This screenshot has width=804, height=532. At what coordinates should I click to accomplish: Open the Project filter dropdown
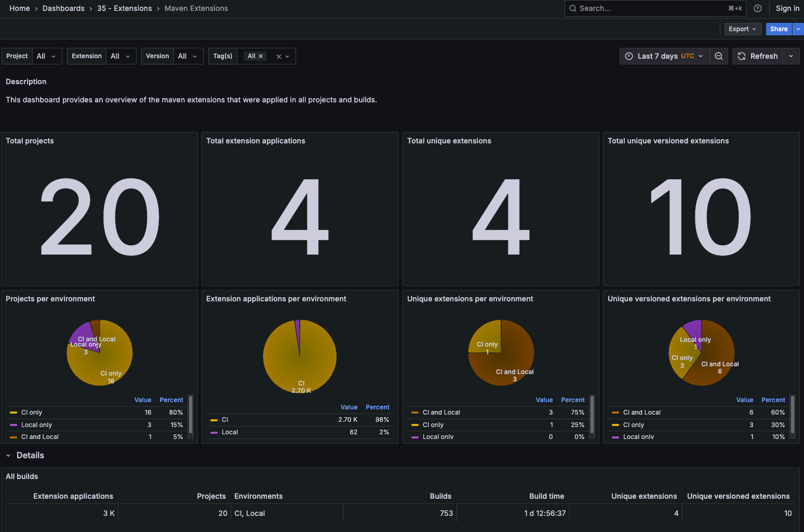[x=47, y=56]
